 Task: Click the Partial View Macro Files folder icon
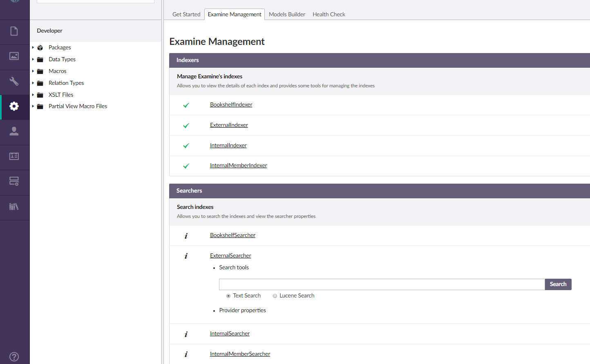click(x=40, y=107)
